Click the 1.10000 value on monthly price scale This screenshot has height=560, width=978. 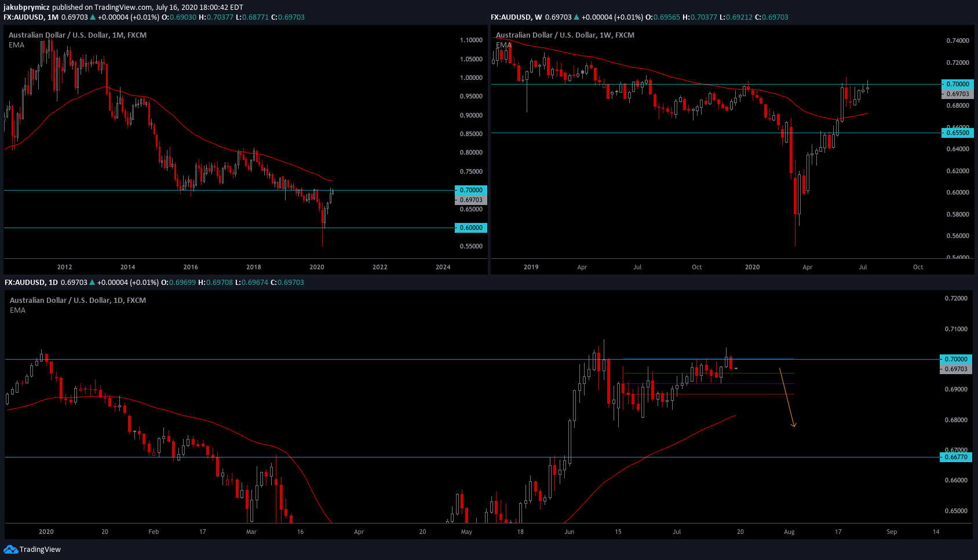471,40
